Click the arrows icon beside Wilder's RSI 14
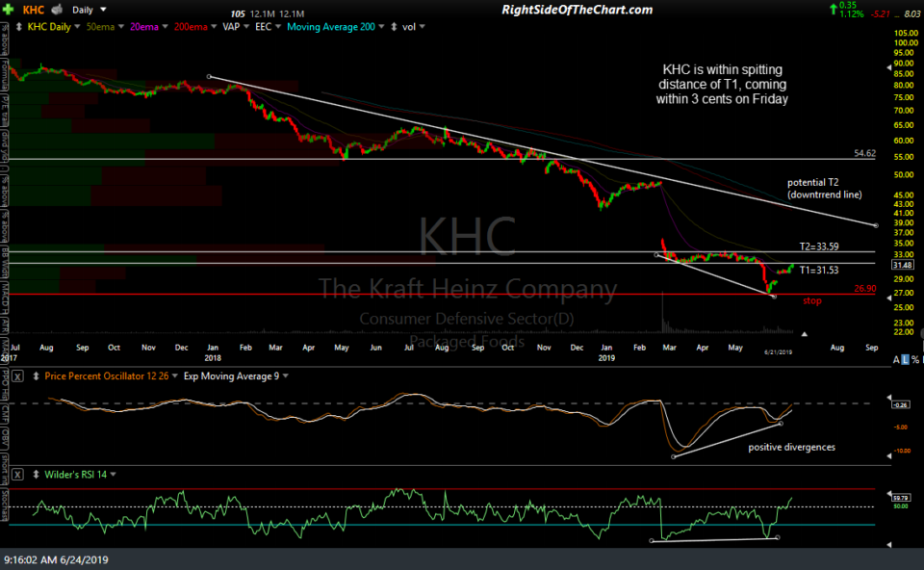This screenshot has width=924, height=570. 36,475
